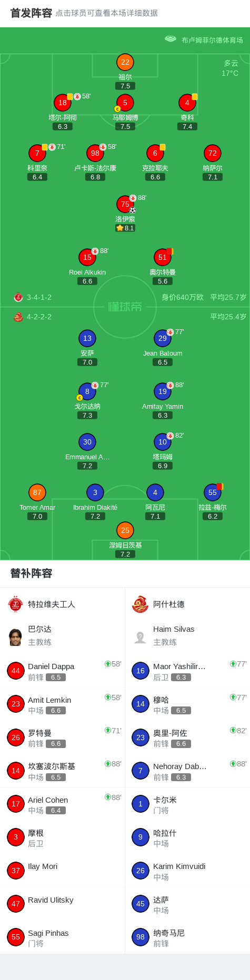
Task: Select substitute 44 Daniel Dappa row
Action: point(63,671)
